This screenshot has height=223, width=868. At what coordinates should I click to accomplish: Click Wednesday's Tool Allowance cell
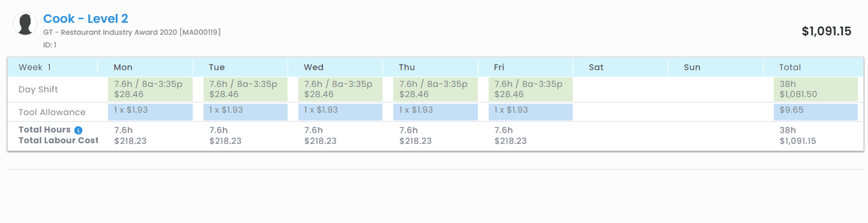[340, 112]
